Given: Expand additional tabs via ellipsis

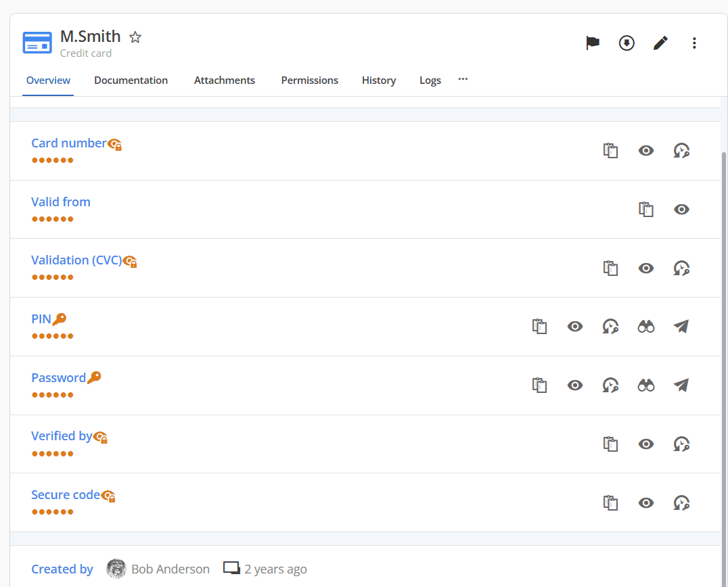Looking at the screenshot, I should (x=463, y=79).
